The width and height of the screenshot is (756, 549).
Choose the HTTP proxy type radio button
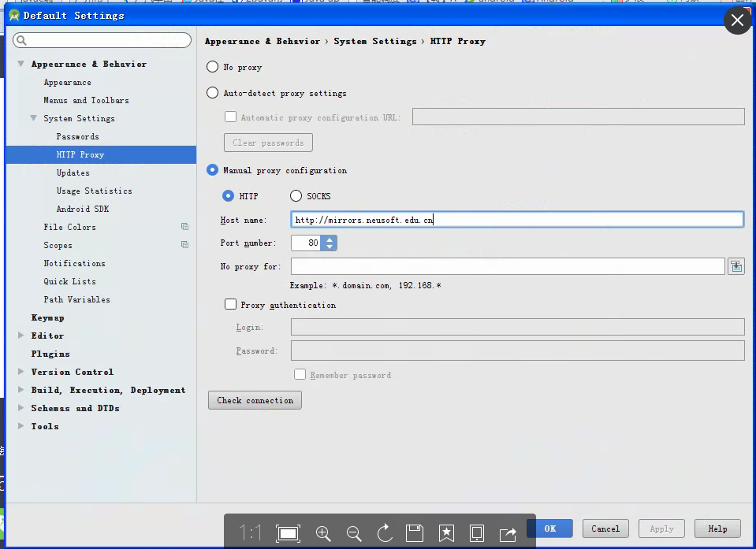pos(228,196)
